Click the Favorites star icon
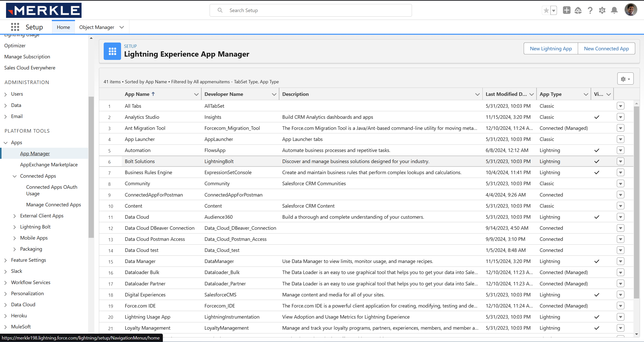The height and width of the screenshot is (342, 644). point(546,10)
